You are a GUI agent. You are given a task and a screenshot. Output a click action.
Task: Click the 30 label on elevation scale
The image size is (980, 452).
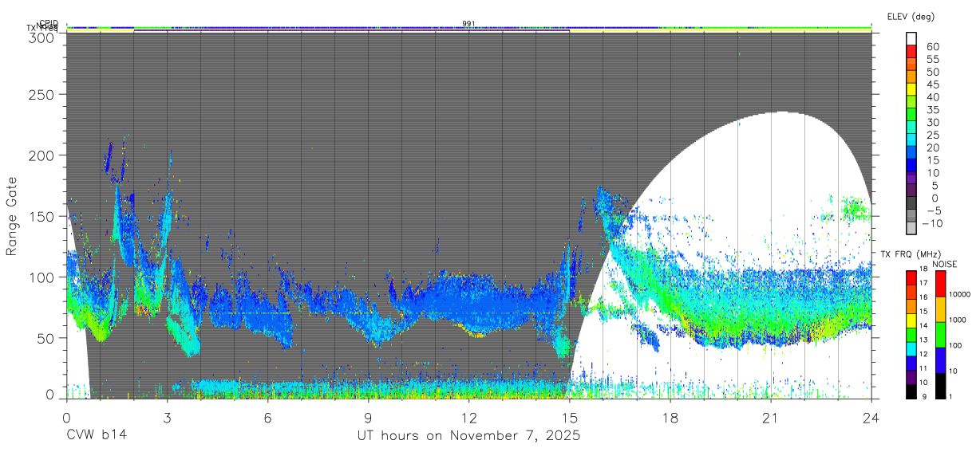pos(932,122)
